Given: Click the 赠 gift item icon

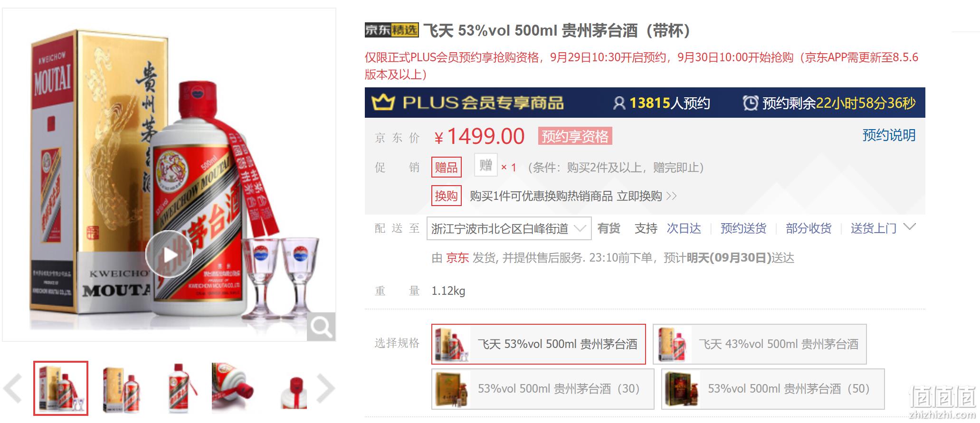Looking at the screenshot, I should (x=485, y=165).
